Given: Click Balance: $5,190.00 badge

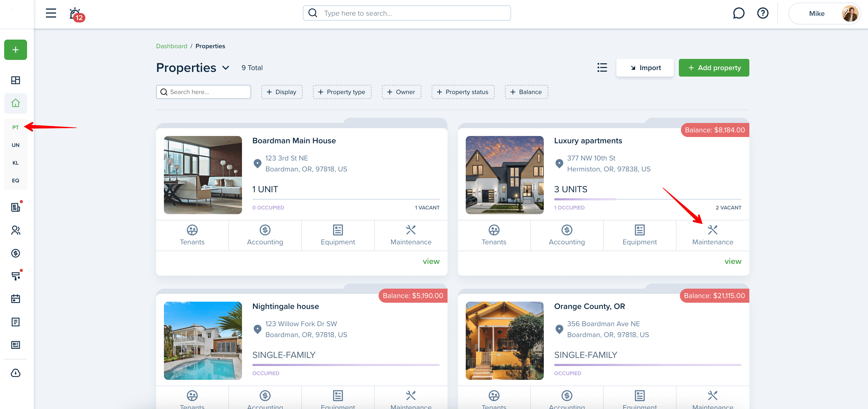Looking at the screenshot, I should click(x=413, y=296).
